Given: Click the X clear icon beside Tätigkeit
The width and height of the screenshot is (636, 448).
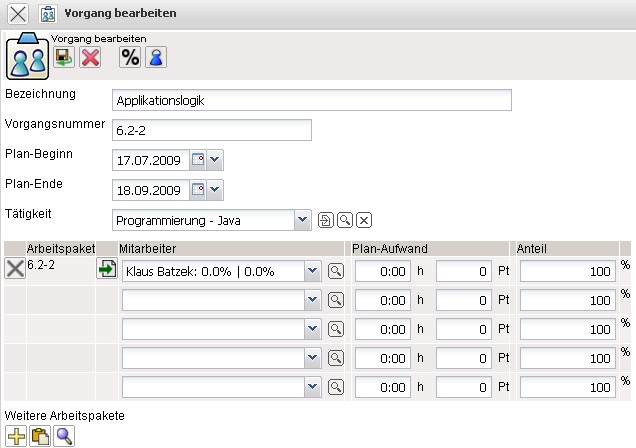Looking at the screenshot, I should point(364,220).
